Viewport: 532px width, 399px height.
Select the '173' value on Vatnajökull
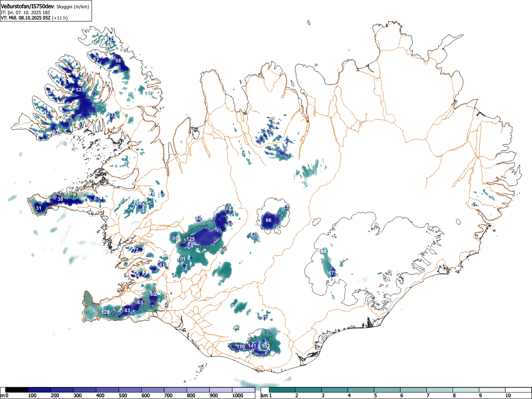click(x=332, y=273)
